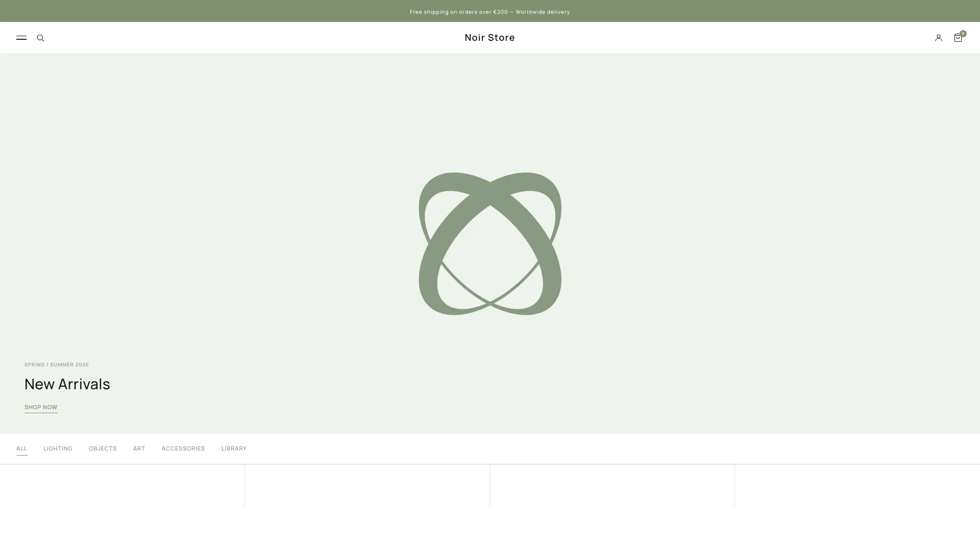Select the ALL category tab
This screenshot has width=980, height=551.
click(x=21, y=448)
